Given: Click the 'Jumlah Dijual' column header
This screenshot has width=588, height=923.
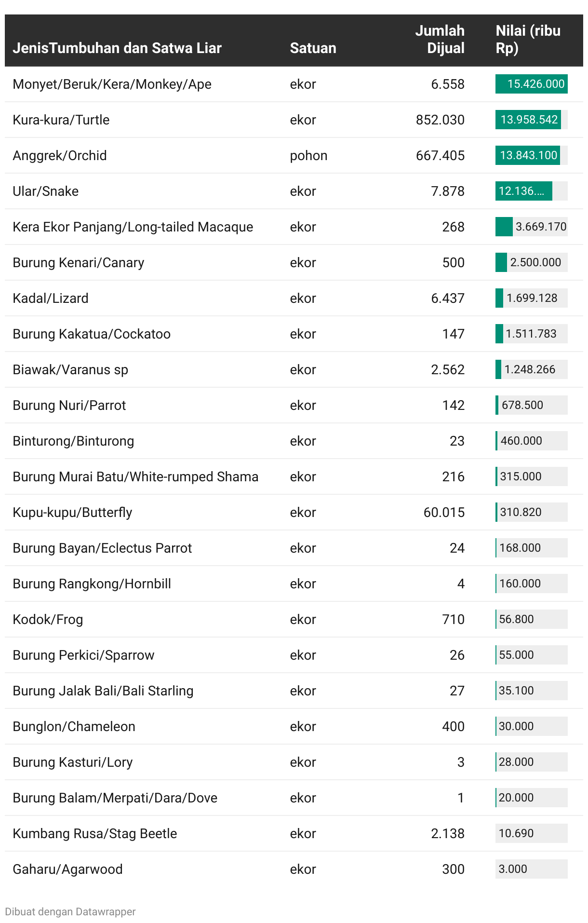Looking at the screenshot, I should pos(440,40).
